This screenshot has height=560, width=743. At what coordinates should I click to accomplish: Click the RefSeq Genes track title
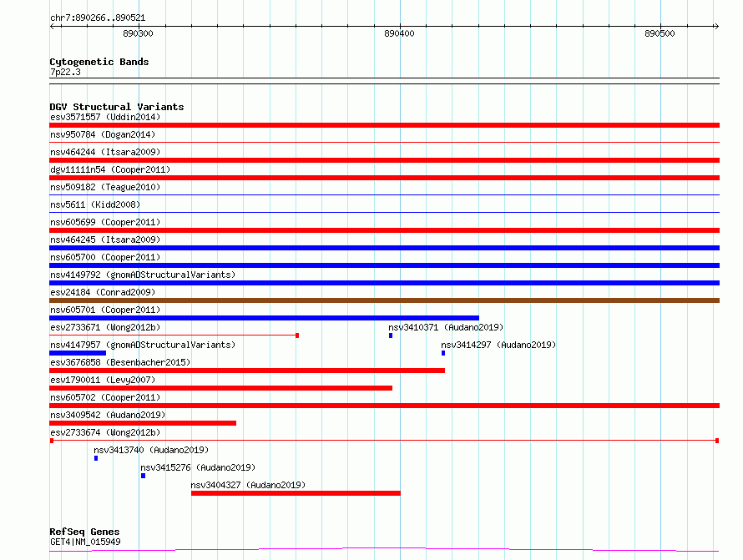coord(84,532)
